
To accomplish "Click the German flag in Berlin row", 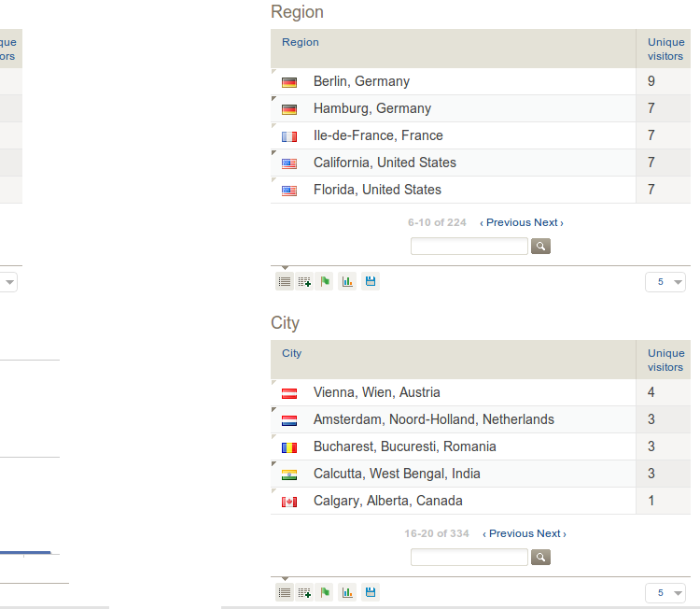I will [x=289, y=82].
